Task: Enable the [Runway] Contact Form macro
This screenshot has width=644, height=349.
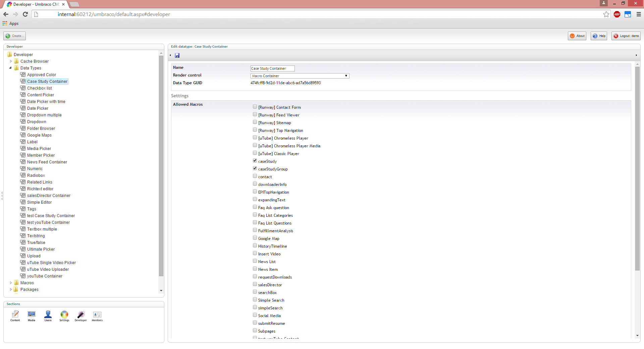Action: click(x=255, y=107)
